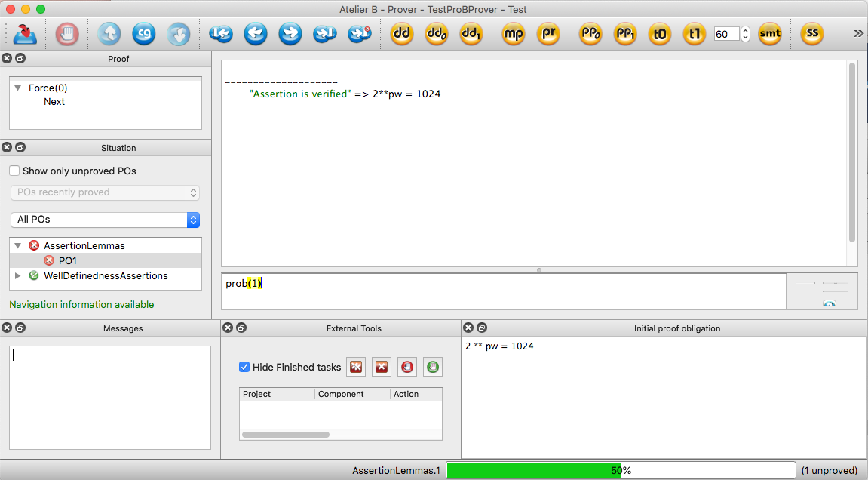Click the pr prover toolbar button
This screenshot has width=868, height=480.
click(x=548, y=34)
